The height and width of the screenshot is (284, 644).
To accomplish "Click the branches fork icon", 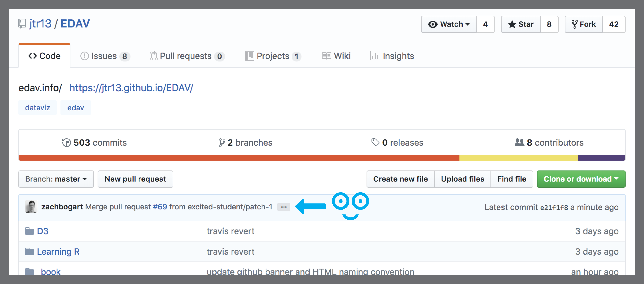I will 222,143.
